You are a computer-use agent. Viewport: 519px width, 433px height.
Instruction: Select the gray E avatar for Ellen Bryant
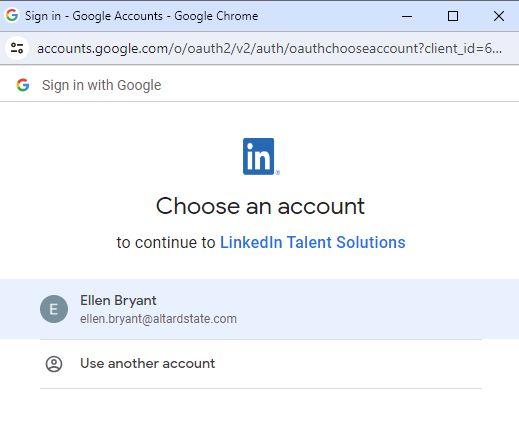click(x=54, y=309)
